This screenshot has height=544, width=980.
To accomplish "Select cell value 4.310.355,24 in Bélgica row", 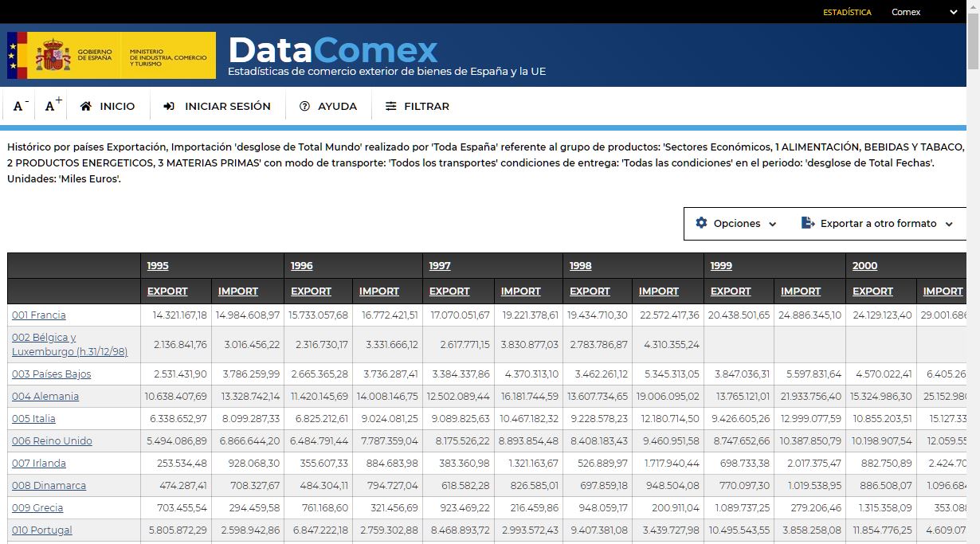I will [667, 345].
